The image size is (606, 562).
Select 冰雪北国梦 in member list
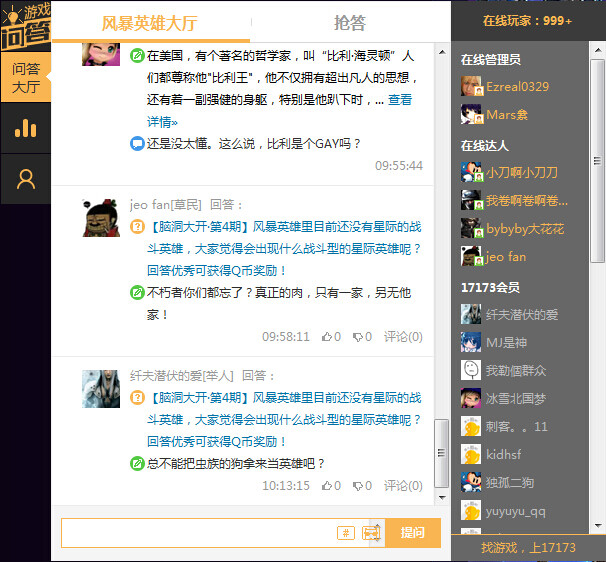click(x=516, y=398)
